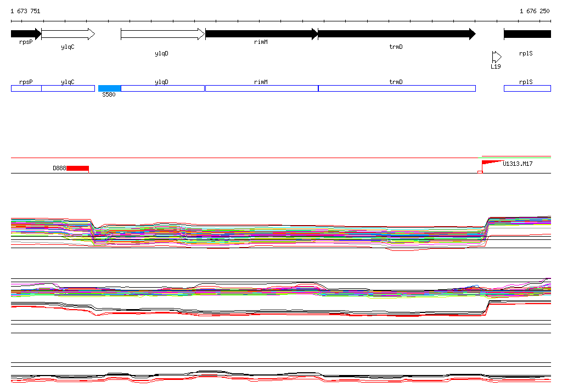Click the blue-outlined ylqD annotation box
The width and height of the screenshot is (562, 392).
(x=162, y=88)
